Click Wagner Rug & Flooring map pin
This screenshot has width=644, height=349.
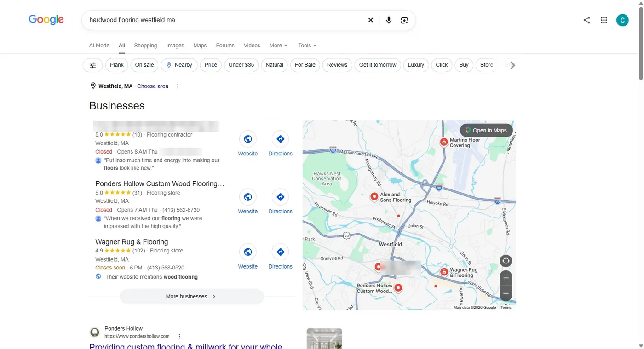(444, 272)
